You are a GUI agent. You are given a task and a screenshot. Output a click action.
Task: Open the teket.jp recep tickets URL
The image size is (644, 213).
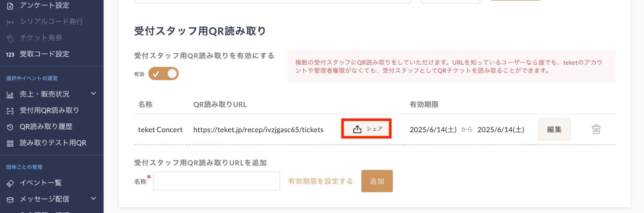[x=258, y=130]
